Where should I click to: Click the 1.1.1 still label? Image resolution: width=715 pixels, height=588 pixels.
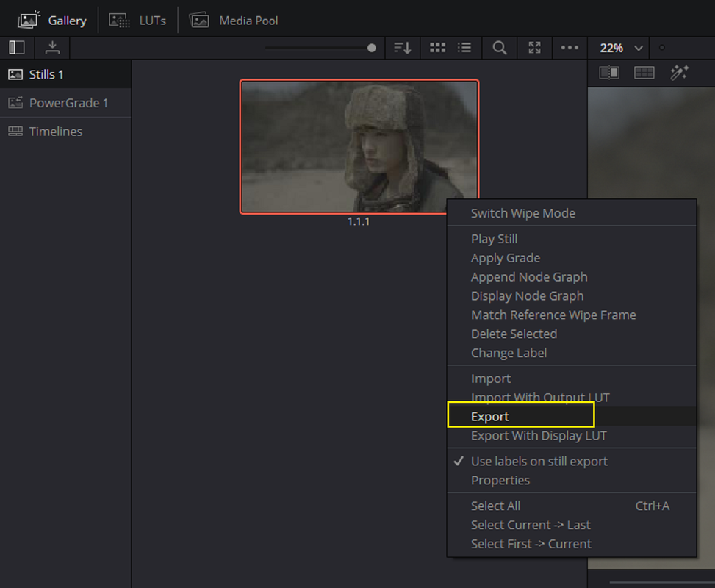(x=359, y=222)
